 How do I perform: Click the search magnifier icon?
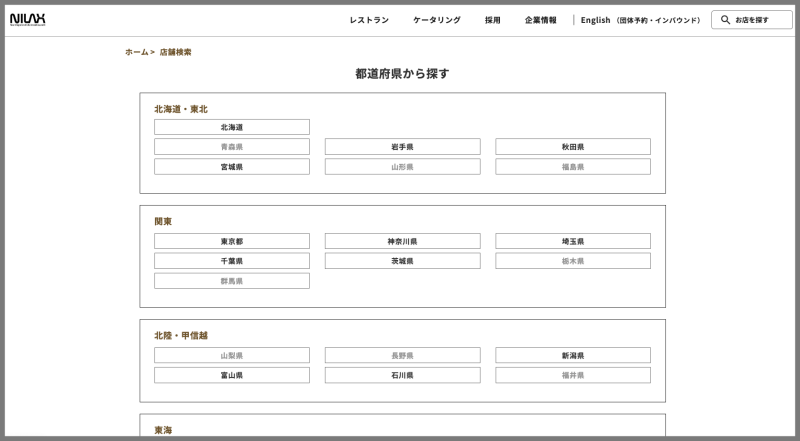pos(725,19)
